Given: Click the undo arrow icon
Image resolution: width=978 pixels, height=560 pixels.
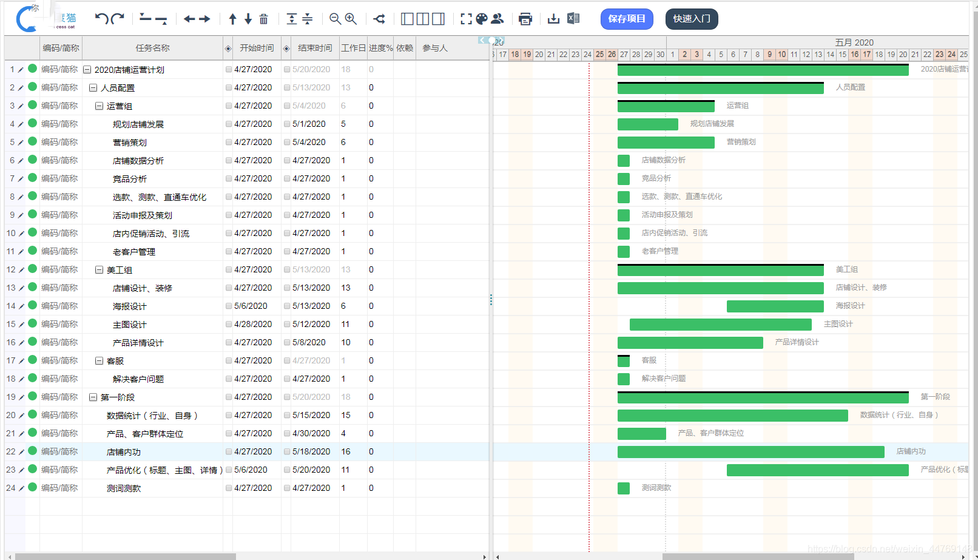Looking at the screenshot, I should (101, 19).
